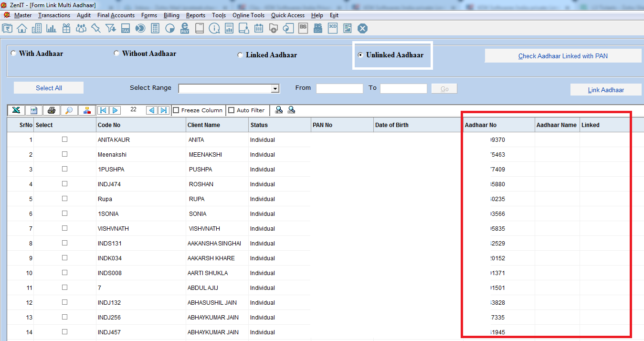Open the bar chart icon in toolbar
The height and width of the screenshot is (341, 644).
pyautogui.click(x=52, y=28)
